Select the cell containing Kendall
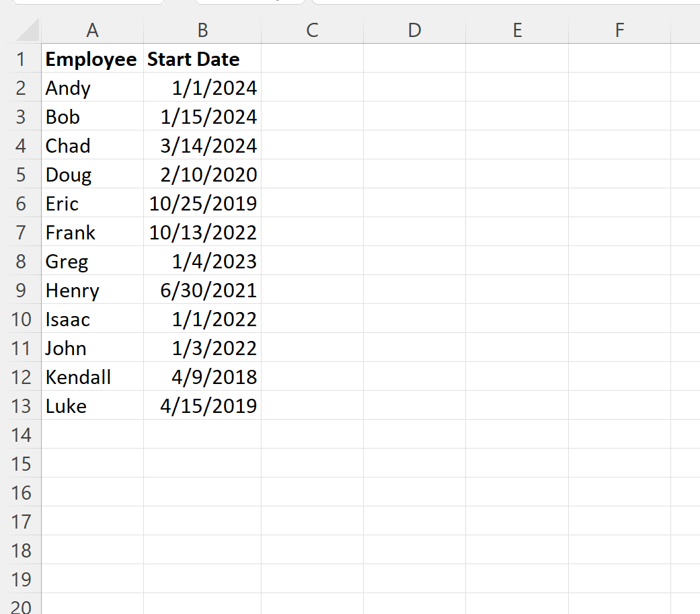This screenshot has width=700, height=614. coord(92,377)
